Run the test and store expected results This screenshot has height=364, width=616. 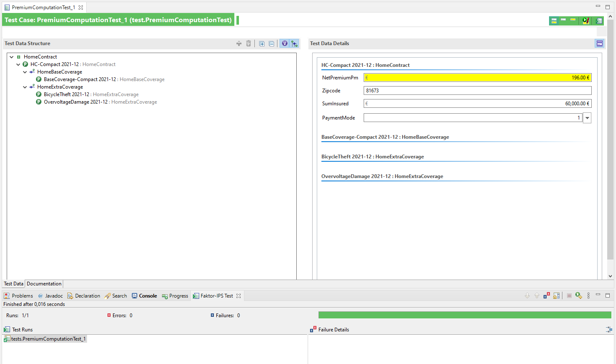586,20
